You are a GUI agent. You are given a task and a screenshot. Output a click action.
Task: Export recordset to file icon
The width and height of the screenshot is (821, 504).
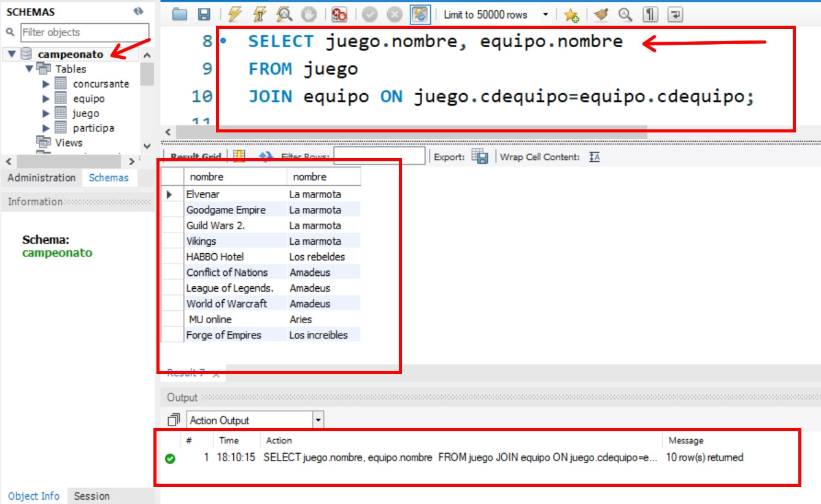coord(480,156)
